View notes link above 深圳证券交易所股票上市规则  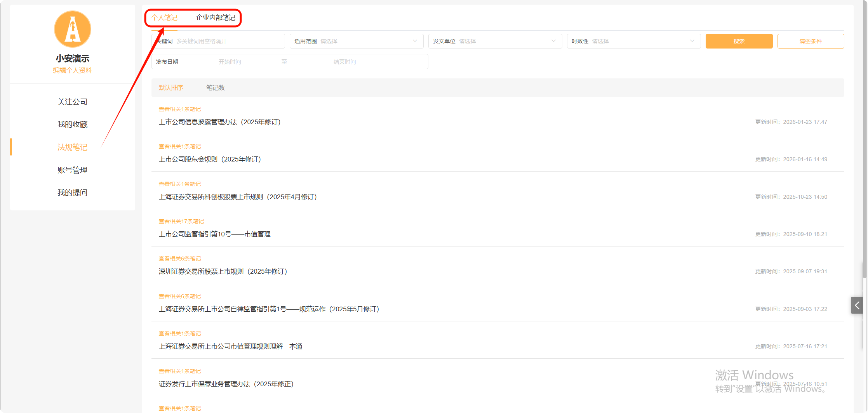tap(180, 259)
